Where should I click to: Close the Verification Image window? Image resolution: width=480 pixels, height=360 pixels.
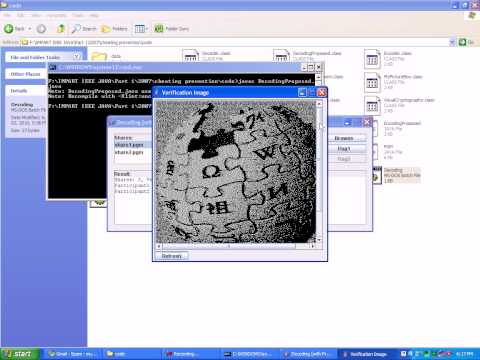[x=321, y=92]
